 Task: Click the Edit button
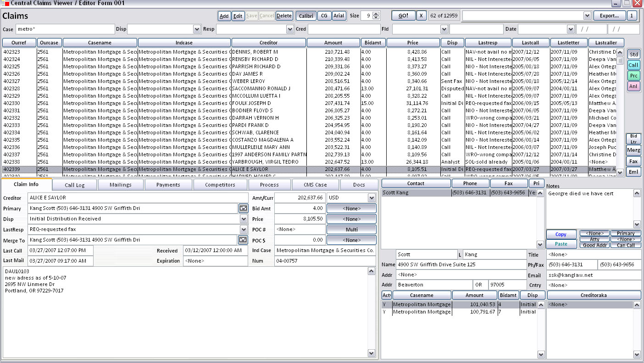[238, 16]
